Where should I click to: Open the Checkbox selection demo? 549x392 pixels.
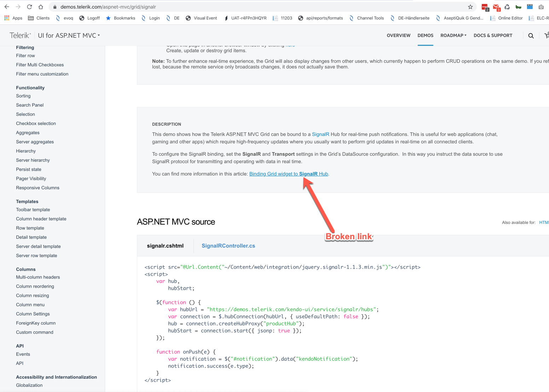tap(36, 123)
